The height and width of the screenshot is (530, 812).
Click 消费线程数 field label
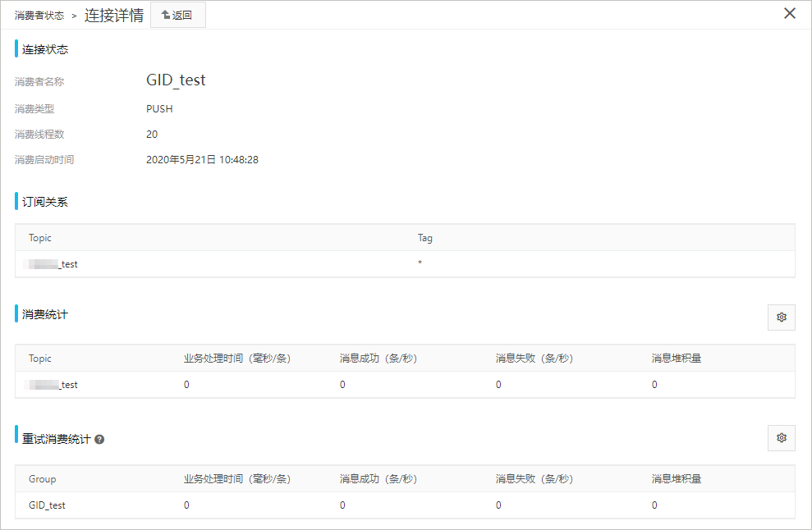pyautogui.click(x=39, y=134)
